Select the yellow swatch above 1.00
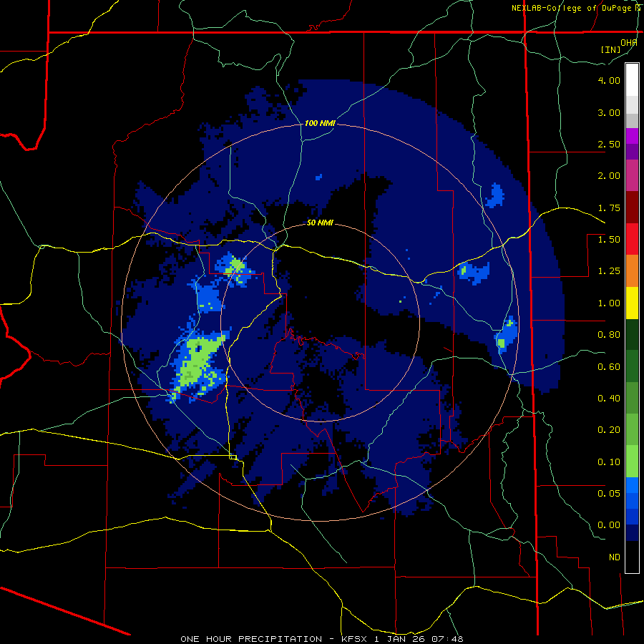 click(x=632, y=303)
